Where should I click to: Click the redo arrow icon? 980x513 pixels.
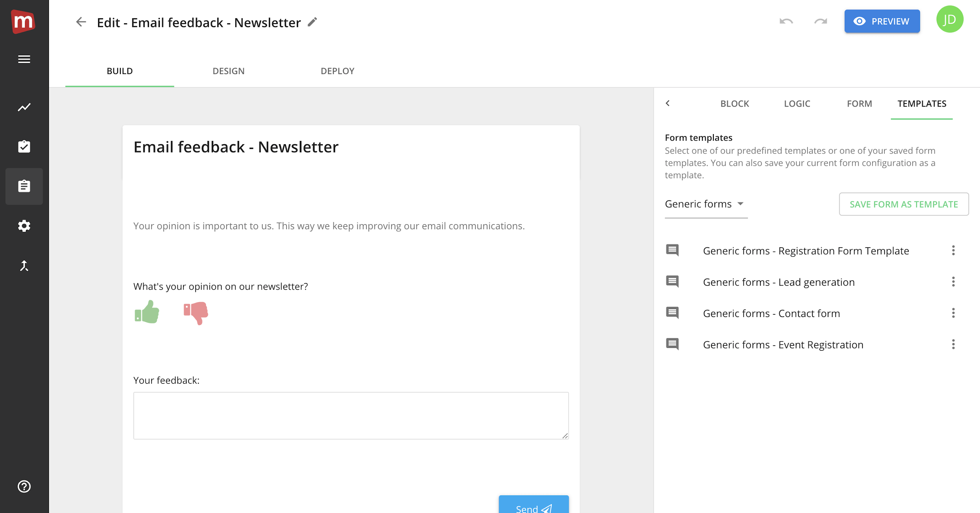tap(820, 21)
